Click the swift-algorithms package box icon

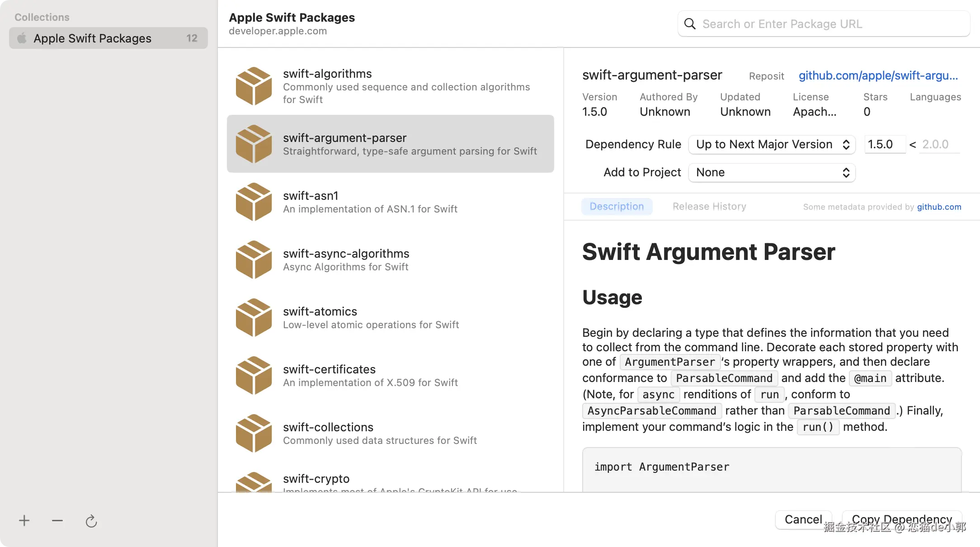point(254,86)
